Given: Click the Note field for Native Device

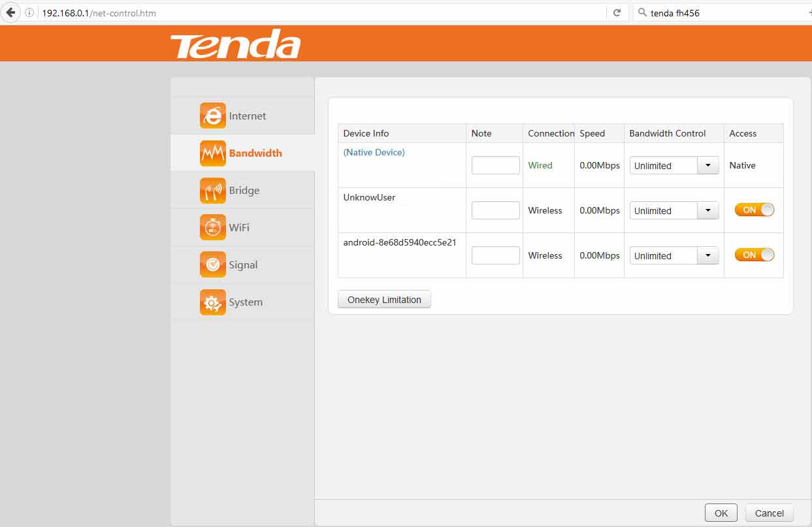Looking at the screenshot, I should (496, 165).
